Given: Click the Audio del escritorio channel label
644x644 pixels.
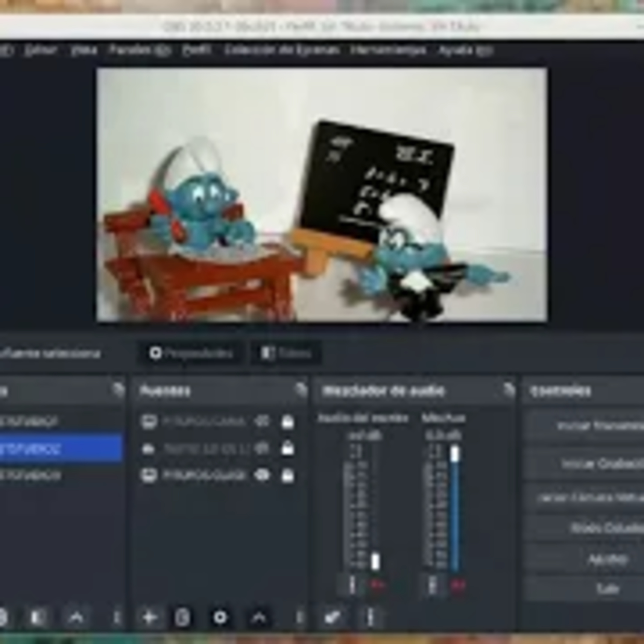Looking at the screenshot, I should coord(363,418).
